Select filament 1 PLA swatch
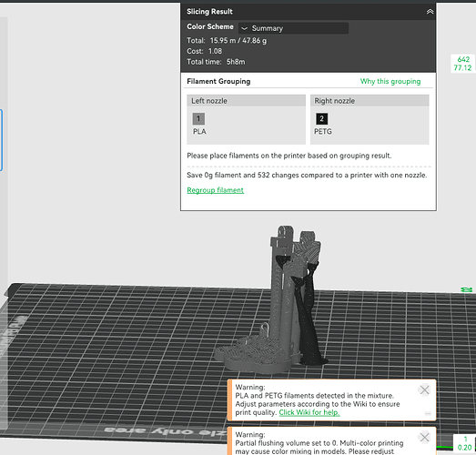 (x=198, y=118)
